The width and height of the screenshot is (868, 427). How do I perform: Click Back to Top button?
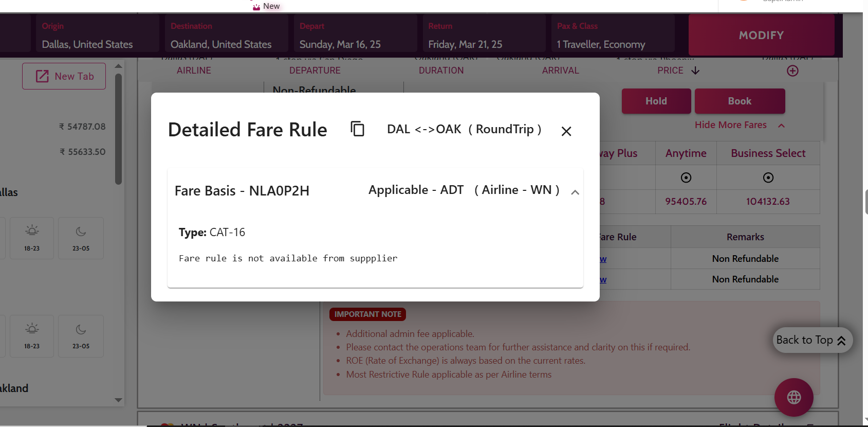pos(812,340)
